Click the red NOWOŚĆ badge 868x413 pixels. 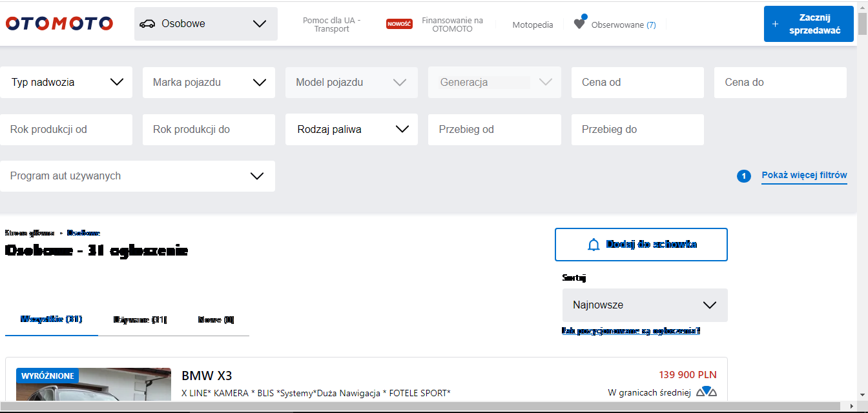(399, 25)
